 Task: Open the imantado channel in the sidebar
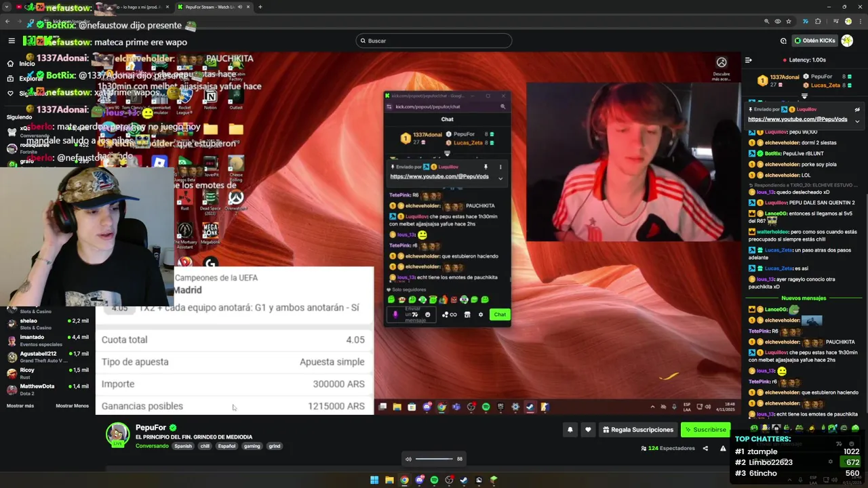(47, 340)
